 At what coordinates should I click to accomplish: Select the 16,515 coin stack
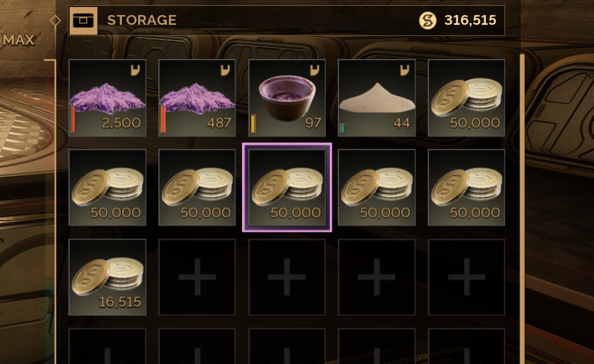(107, 277)
